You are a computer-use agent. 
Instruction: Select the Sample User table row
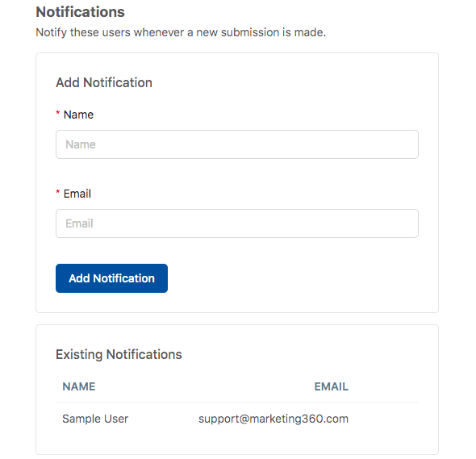(236, 419)
